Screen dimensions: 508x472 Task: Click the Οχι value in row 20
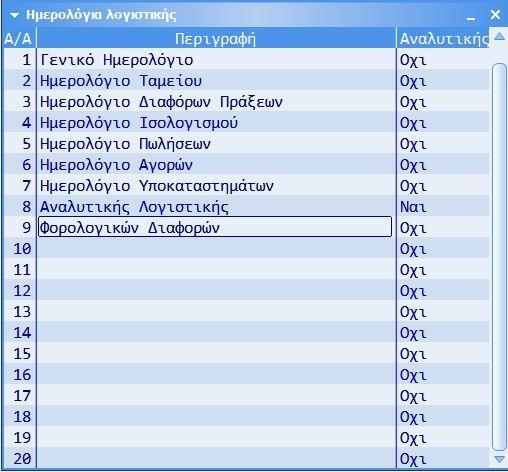click(x=413, y=459)
